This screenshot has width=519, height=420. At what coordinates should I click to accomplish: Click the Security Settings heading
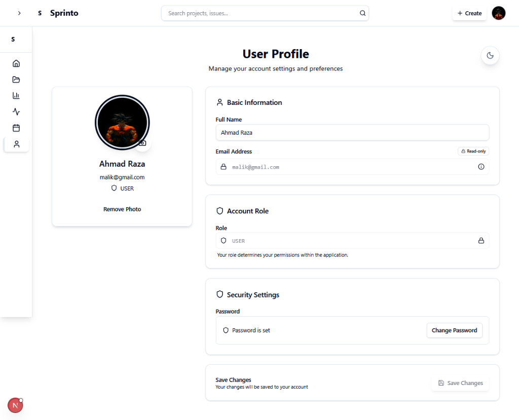[253, 294]
